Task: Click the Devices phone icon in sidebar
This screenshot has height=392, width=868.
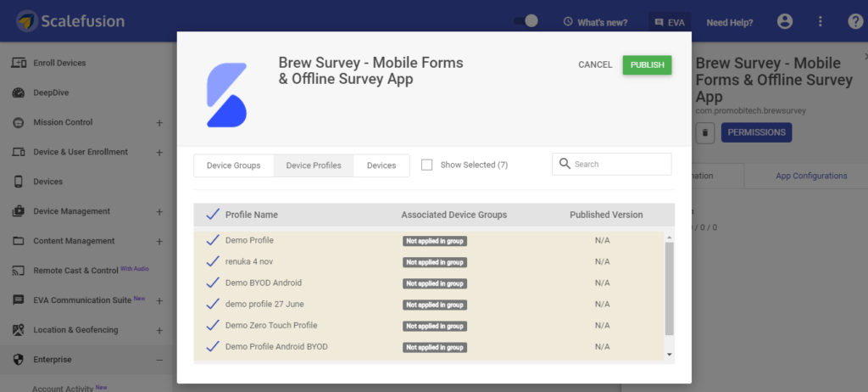Action: [19, 182]
